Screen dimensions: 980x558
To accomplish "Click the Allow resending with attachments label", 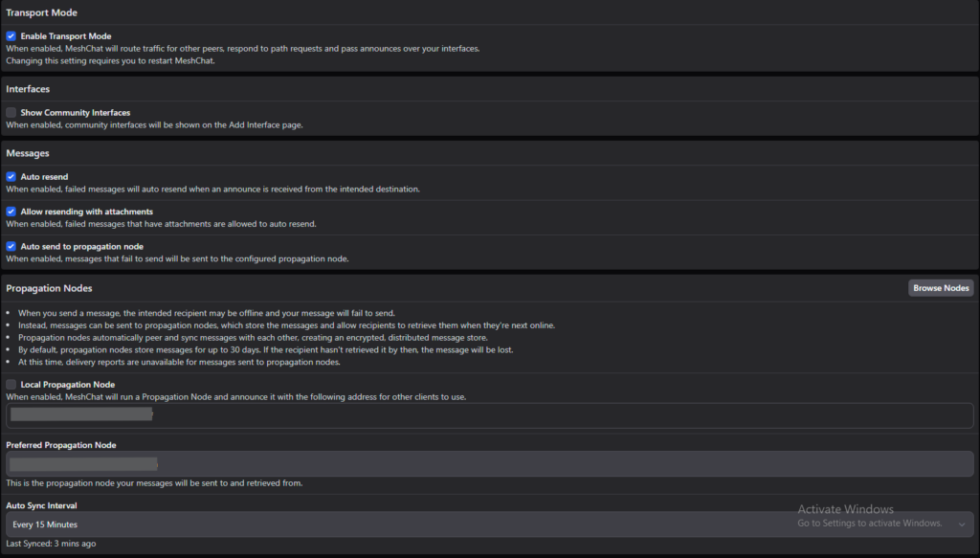I will pyautogui.click(x=87, y=212).
